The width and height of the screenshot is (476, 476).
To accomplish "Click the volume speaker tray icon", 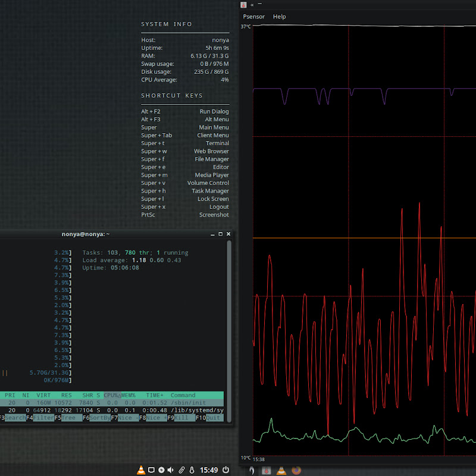I will click(171, 470).
